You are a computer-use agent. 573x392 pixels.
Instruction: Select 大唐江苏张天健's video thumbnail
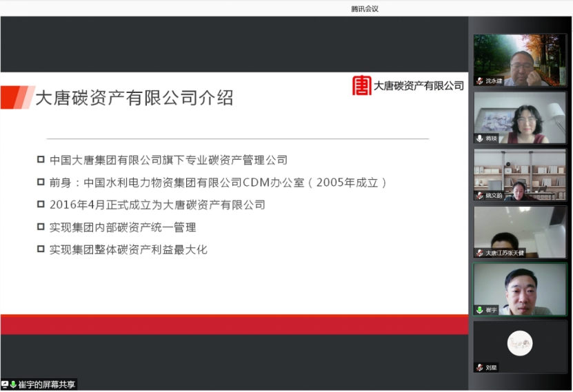(x=519, y=230)
